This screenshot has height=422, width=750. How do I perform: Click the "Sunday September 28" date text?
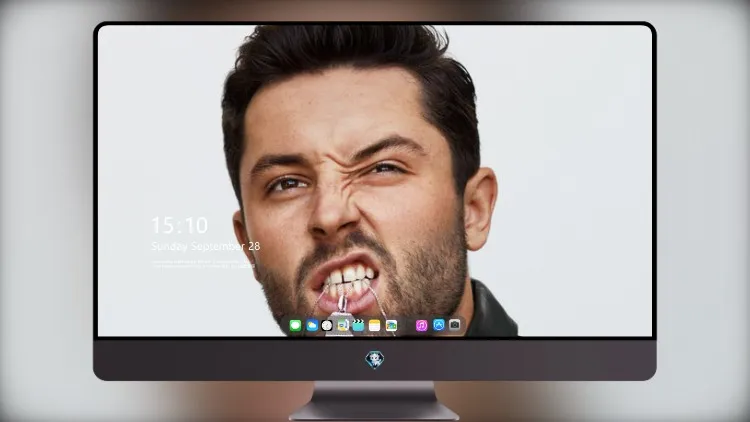click(206, 246)
